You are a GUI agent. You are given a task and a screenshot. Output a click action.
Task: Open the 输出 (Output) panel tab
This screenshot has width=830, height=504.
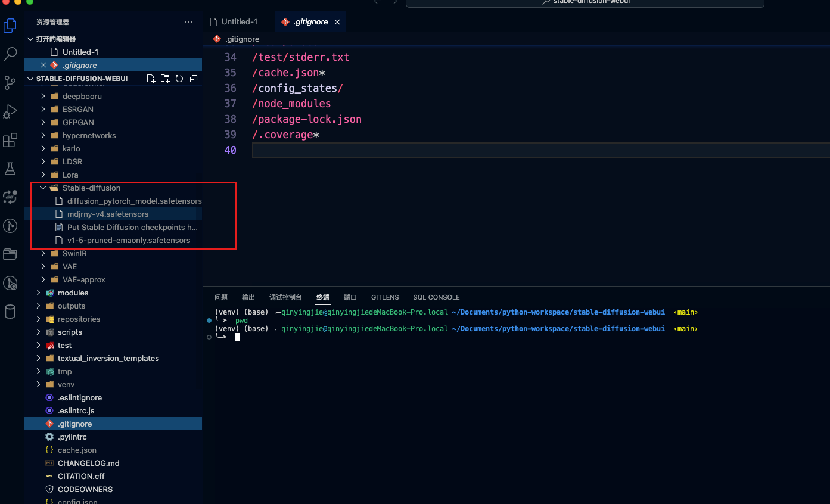[248, 297]
